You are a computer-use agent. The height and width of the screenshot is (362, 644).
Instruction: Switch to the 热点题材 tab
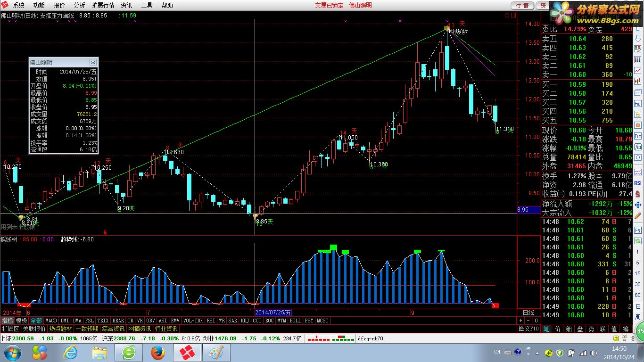[61, 329]
